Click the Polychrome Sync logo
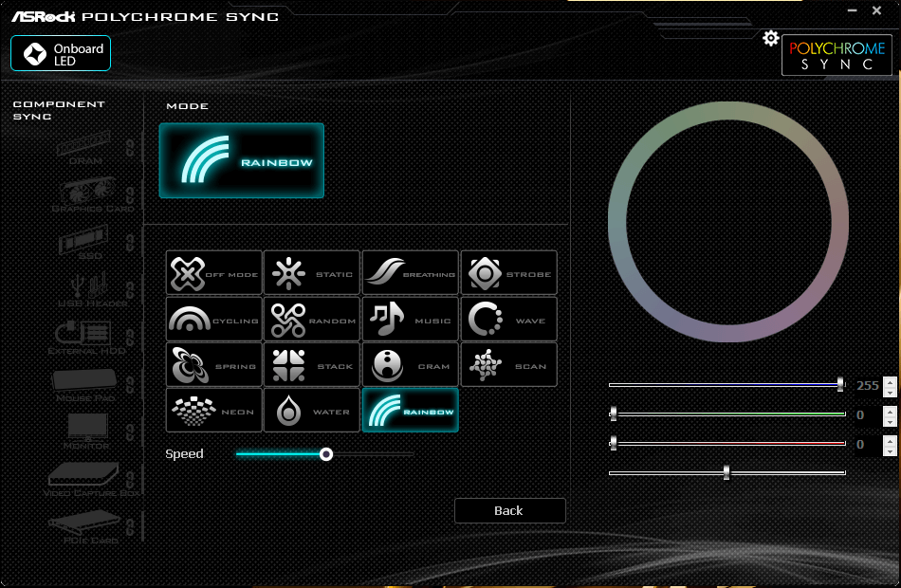 coord(837,55)
